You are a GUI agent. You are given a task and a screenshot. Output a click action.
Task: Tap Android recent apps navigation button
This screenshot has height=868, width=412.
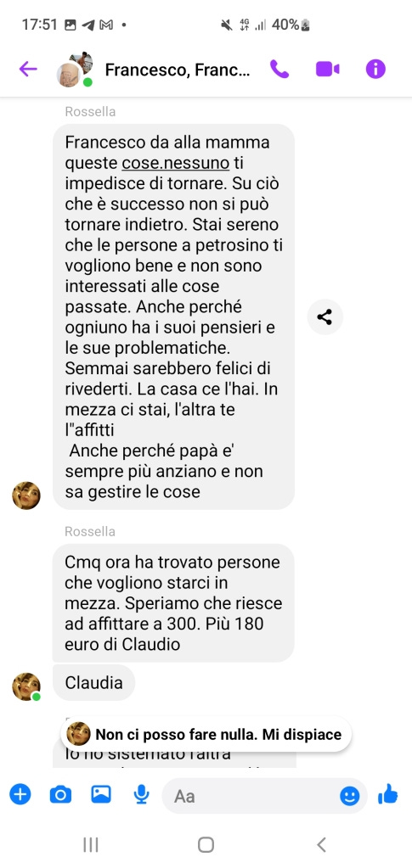coord(90,844)
